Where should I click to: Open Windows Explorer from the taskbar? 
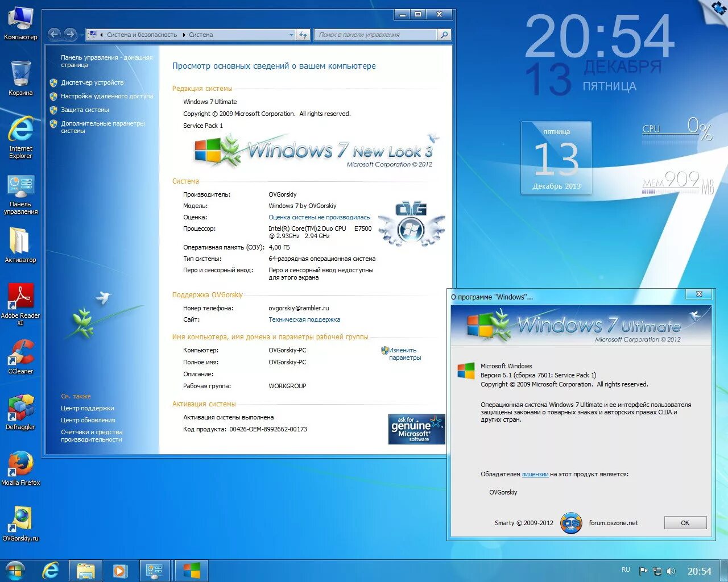click(x=86, y=571)
